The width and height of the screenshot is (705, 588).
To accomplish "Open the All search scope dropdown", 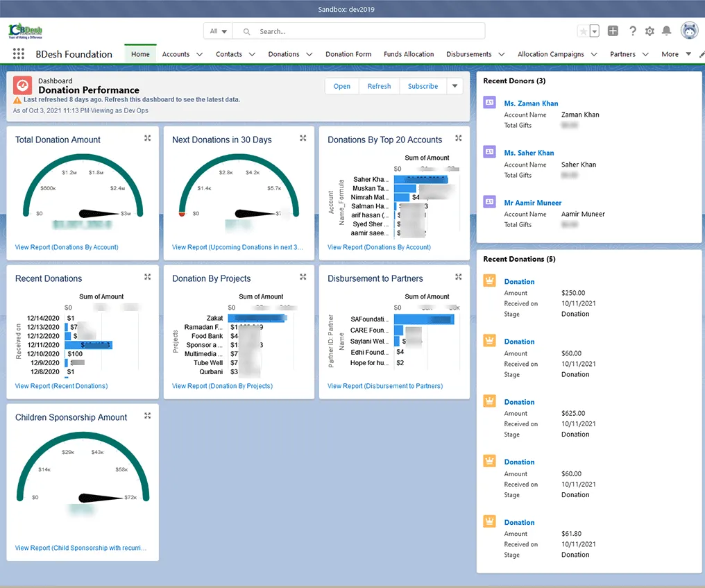I will 218,31.
